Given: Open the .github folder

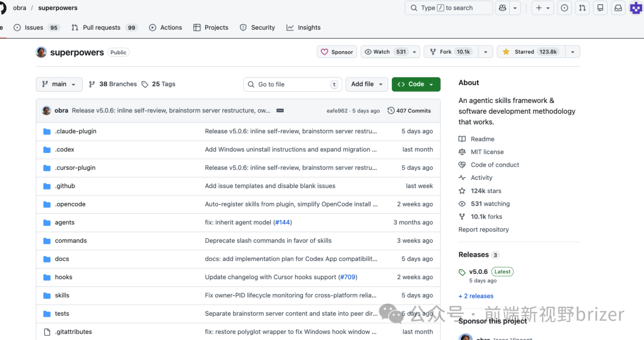Looking at the screenshot, I should pos(65,186).
